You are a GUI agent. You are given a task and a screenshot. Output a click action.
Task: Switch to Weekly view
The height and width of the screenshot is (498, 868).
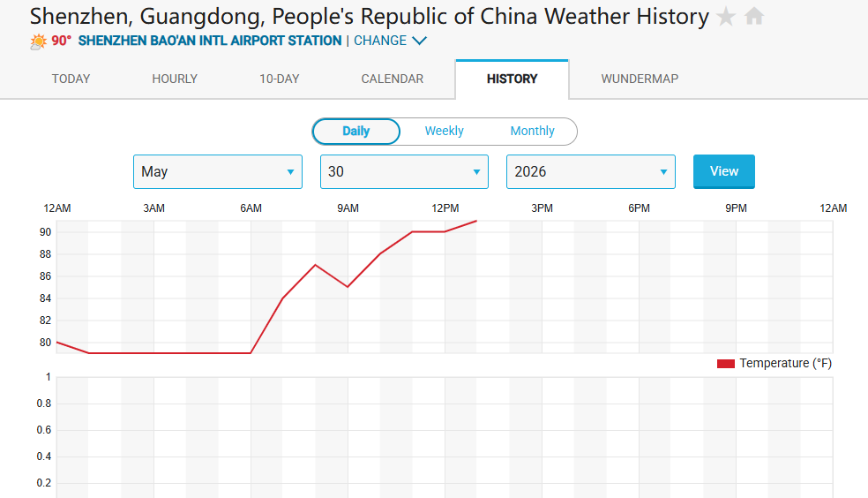click(x=444, y=131)
